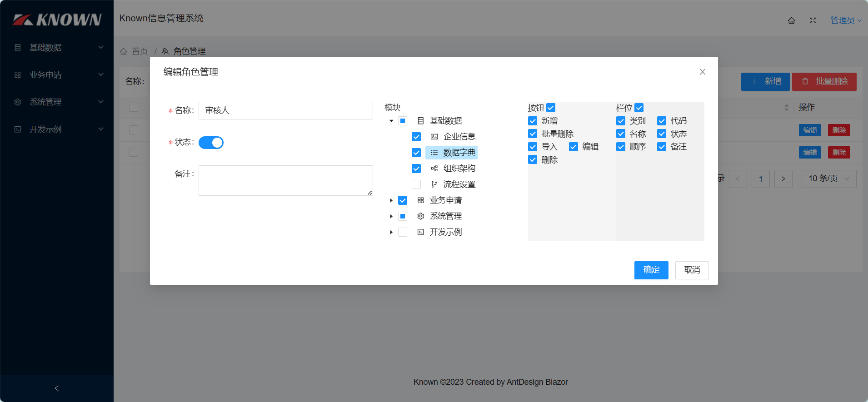
Task: Uncheck the 名称 column checkbox
Action: pyautogui.click(x=621, y=134)
